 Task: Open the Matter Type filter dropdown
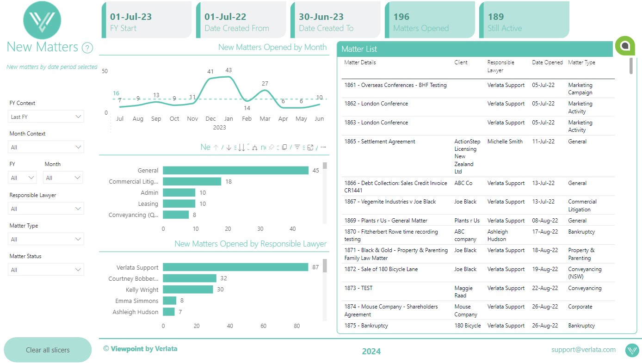[x=45, y=239]
